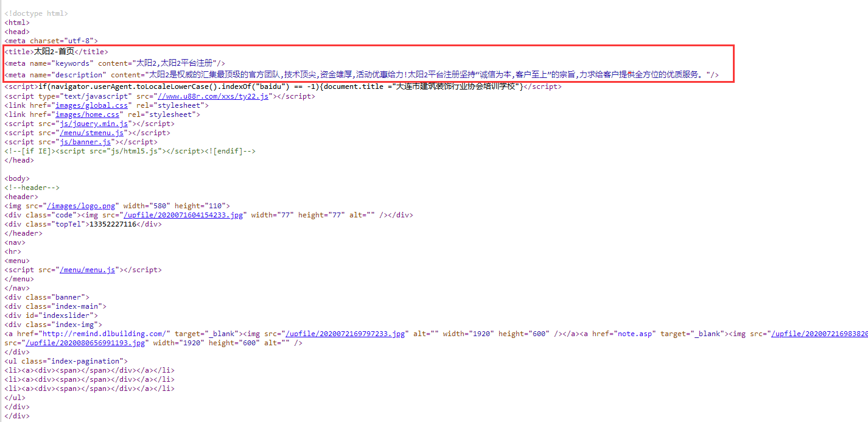The image size is (868, 422).
Task: Click the partially visible /upfile link at right edge
Action: 819,334
